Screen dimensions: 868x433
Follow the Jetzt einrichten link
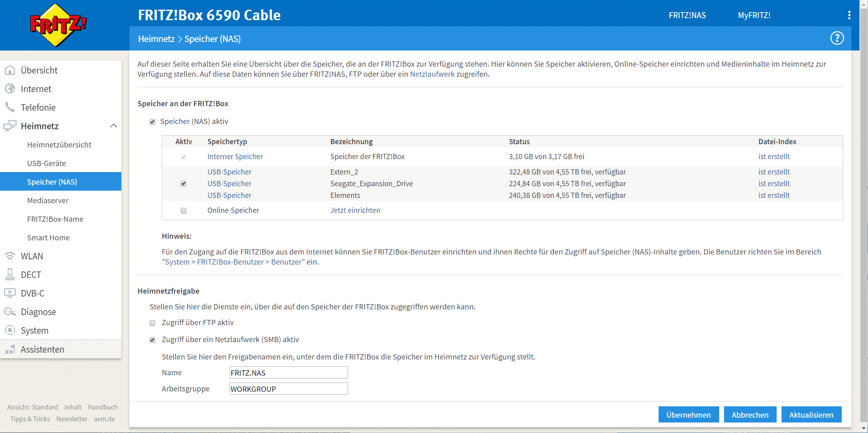point(355,210)
